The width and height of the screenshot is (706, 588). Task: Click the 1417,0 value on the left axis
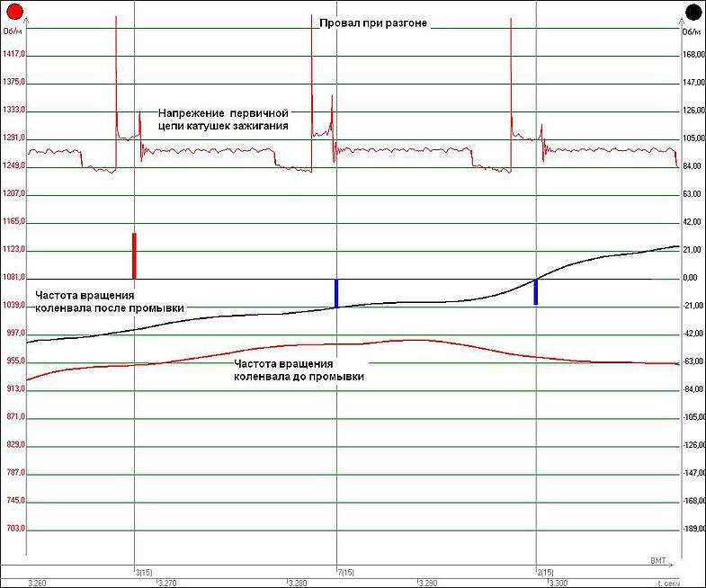coord(14,54)
